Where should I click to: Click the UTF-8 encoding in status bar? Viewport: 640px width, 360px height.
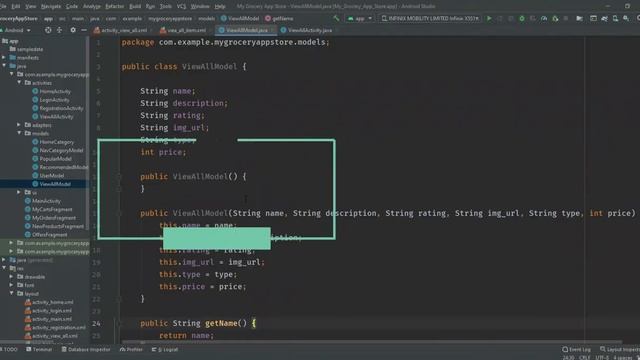pos(602,358)
